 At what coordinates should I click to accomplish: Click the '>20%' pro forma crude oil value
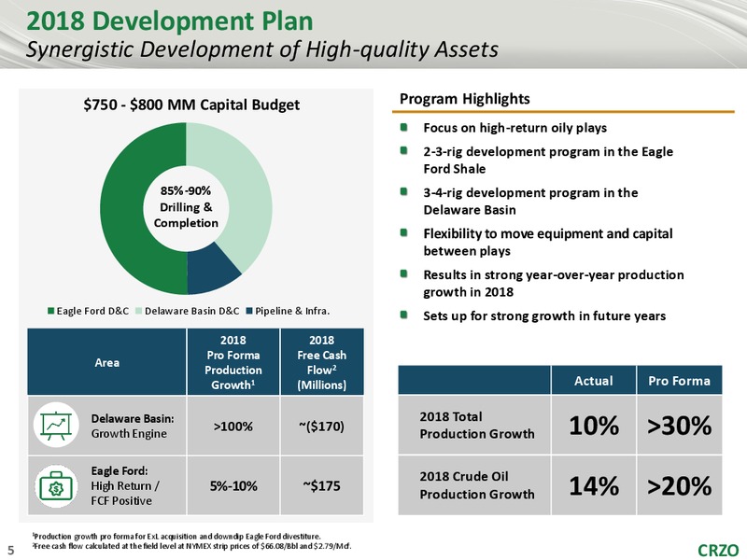click(680, 485)
